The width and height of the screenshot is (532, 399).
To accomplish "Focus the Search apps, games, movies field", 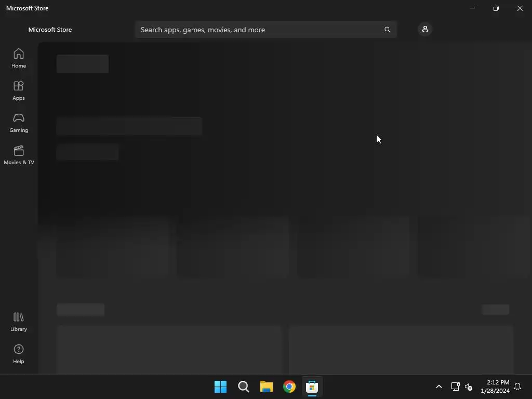I will [x=265, y=30].
